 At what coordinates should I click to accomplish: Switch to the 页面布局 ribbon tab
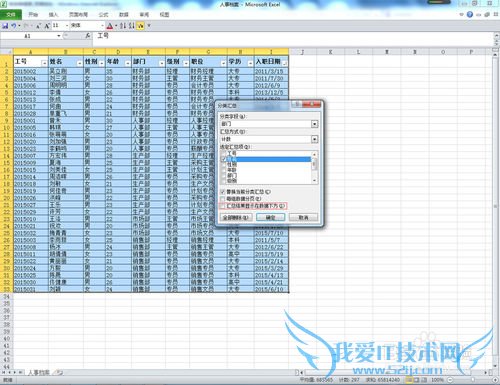pos(78,15)
